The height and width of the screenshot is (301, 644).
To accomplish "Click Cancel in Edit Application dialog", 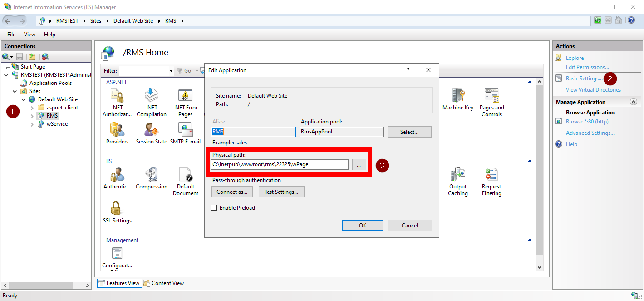I will click(x=410, y=226).
